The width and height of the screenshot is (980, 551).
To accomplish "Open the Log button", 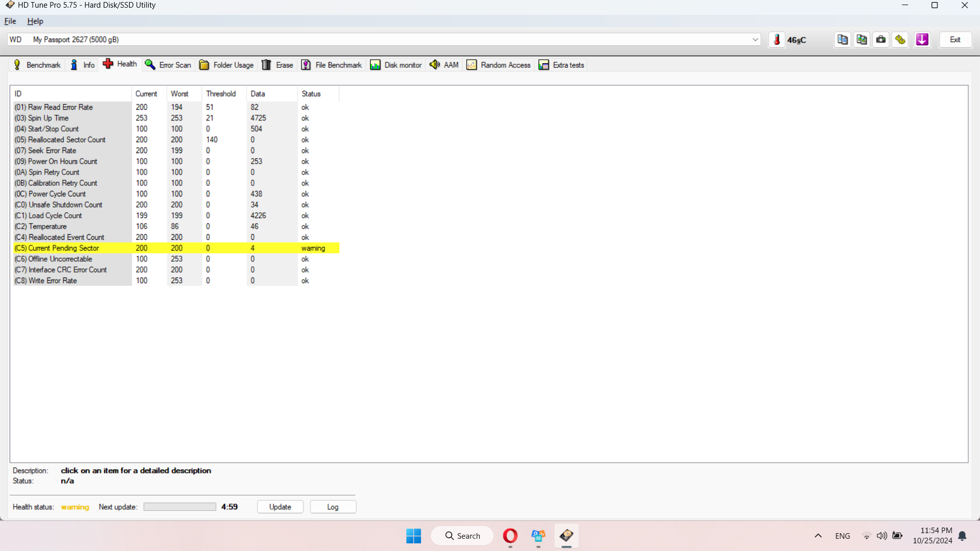I will click(333, 507).
